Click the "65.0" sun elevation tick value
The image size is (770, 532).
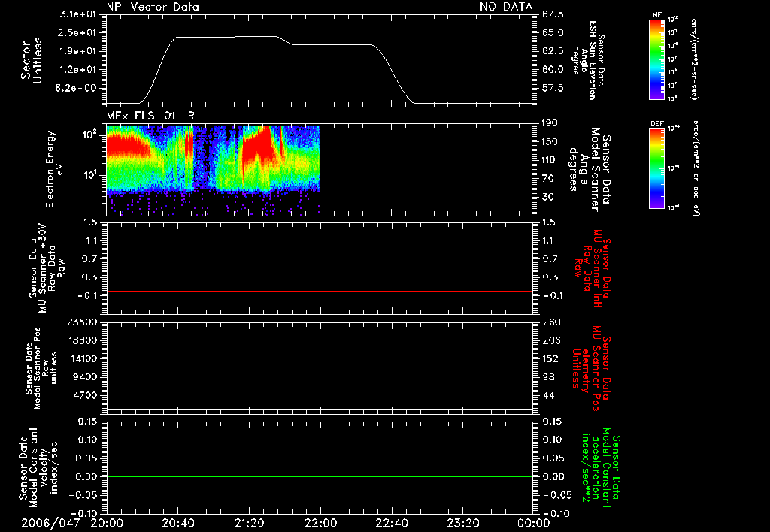[x=553, y=33]
